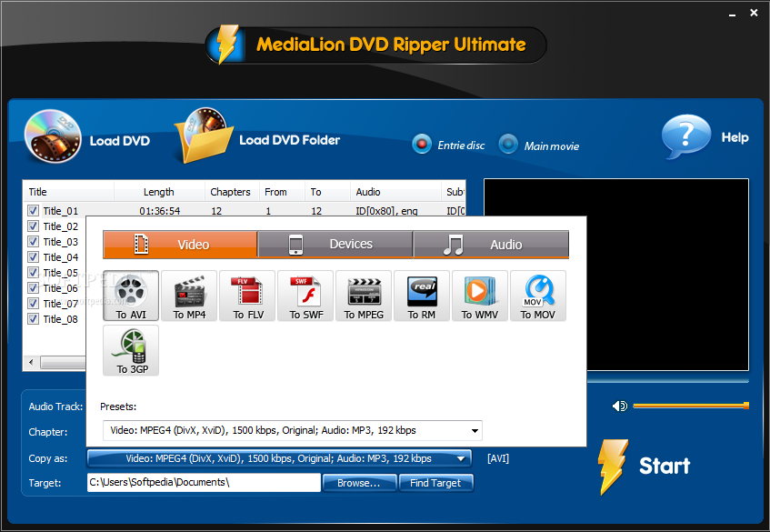Select the To AVI format icon
This screenshot has width=770, height=532.
131,296
